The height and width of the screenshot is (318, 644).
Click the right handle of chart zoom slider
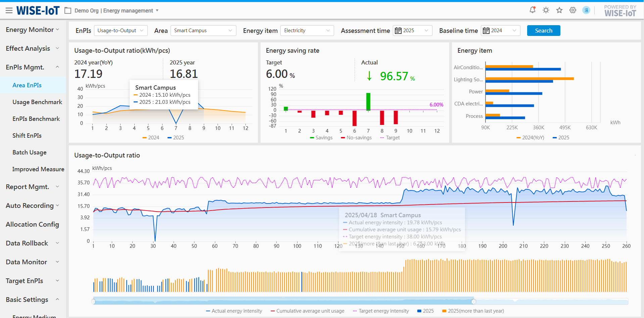(473, 302)
